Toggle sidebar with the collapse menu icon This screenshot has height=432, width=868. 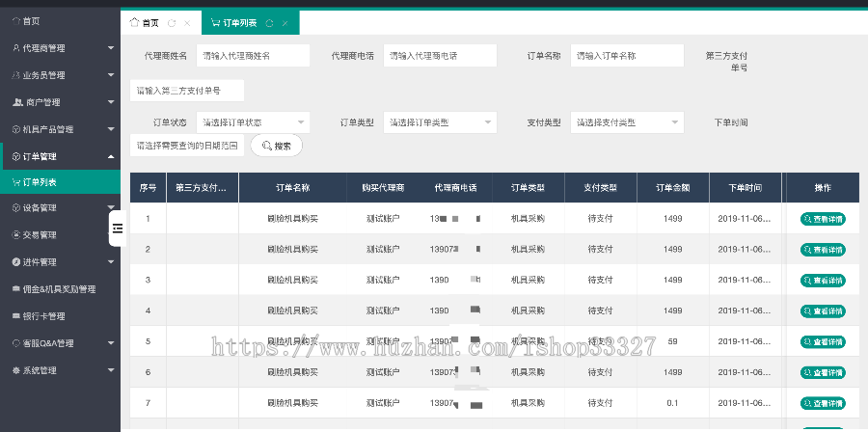coord(118,229)
